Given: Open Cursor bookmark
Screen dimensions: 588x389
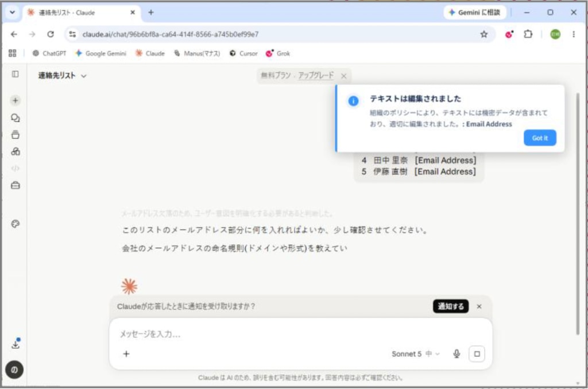Looking at the screenshot, I should pyautogui.click(x=243, y=53).
